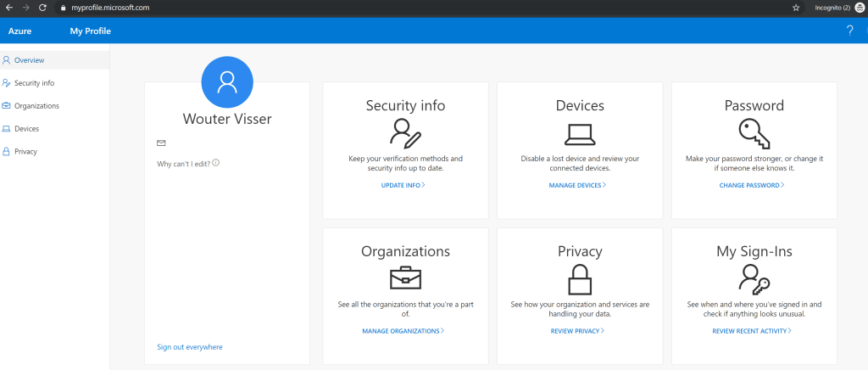This screenshot has width=868, height=370.
Task: Click 'See all the organizations' description text
Action: (x=405, y=309)
